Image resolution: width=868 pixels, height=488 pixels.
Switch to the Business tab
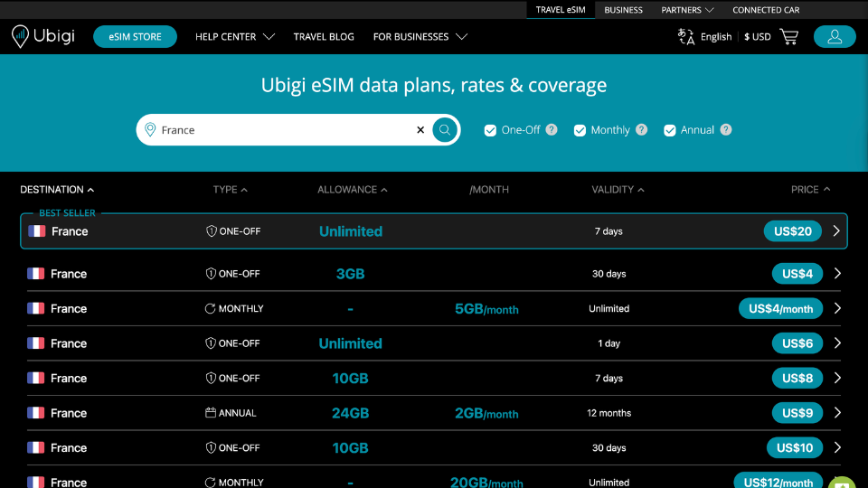[623, 10]
